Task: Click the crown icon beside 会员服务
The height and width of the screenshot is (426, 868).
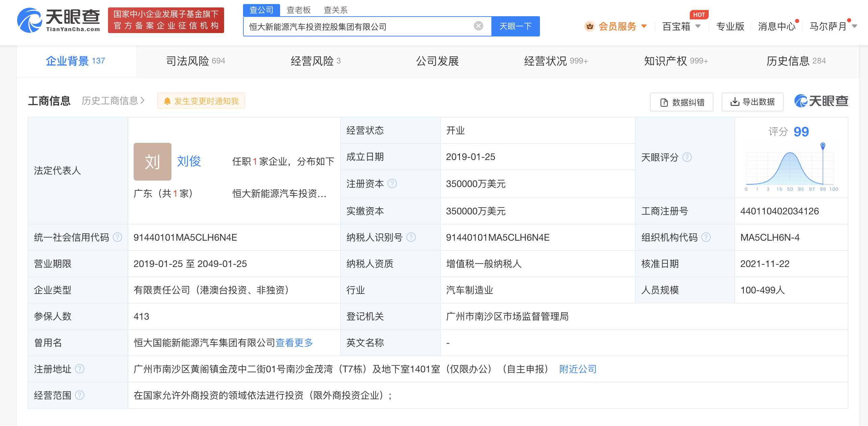Action: [x=590, y=26]
